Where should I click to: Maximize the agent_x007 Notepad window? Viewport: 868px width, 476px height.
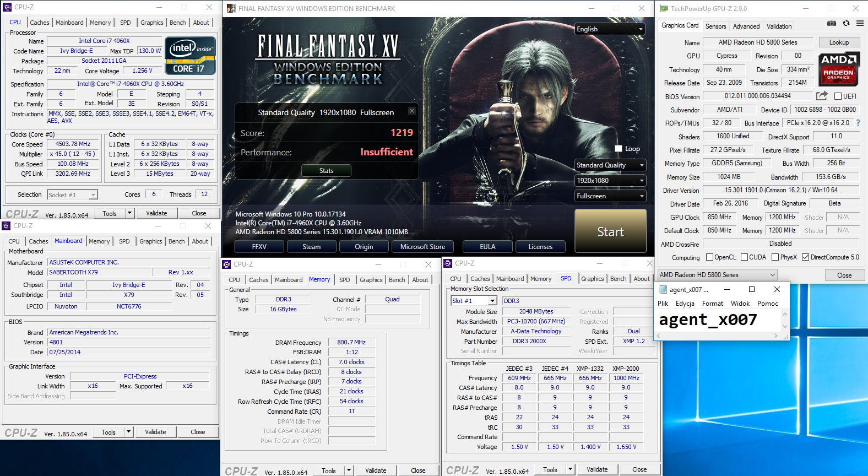(752, 289)
